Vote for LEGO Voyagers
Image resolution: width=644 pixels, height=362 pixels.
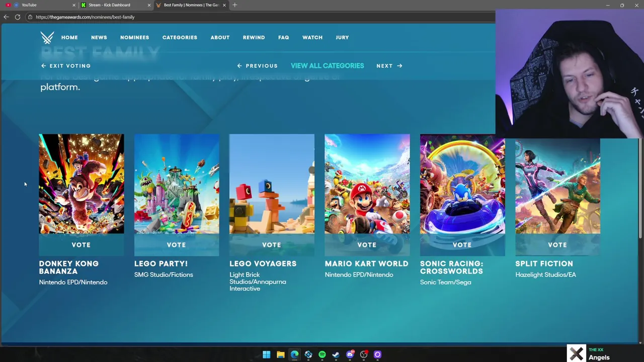(272, 245)
